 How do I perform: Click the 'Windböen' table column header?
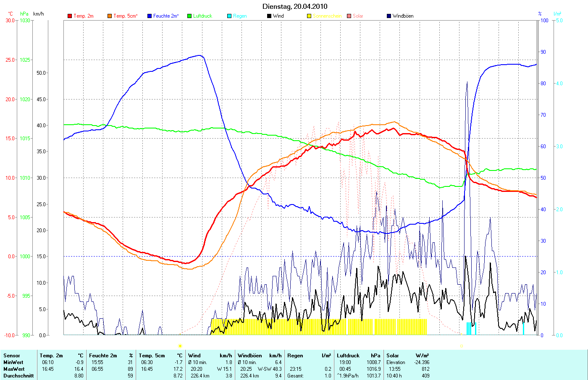pyautogui.click(x=250, y=356)
